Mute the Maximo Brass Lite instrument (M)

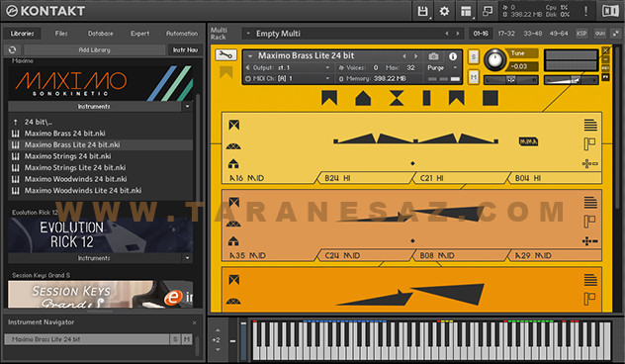473,77
